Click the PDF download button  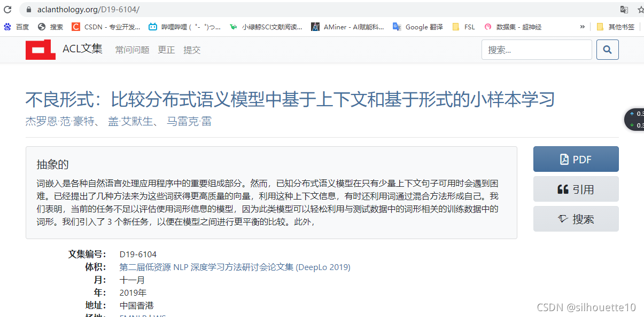[576, 158]
